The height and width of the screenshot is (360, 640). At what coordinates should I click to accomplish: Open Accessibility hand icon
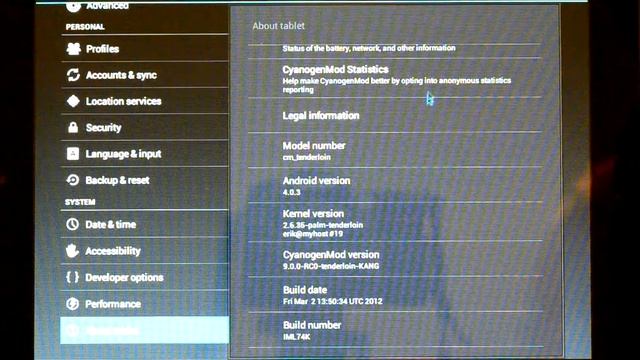pyautogui.click(x=73, y=251)
